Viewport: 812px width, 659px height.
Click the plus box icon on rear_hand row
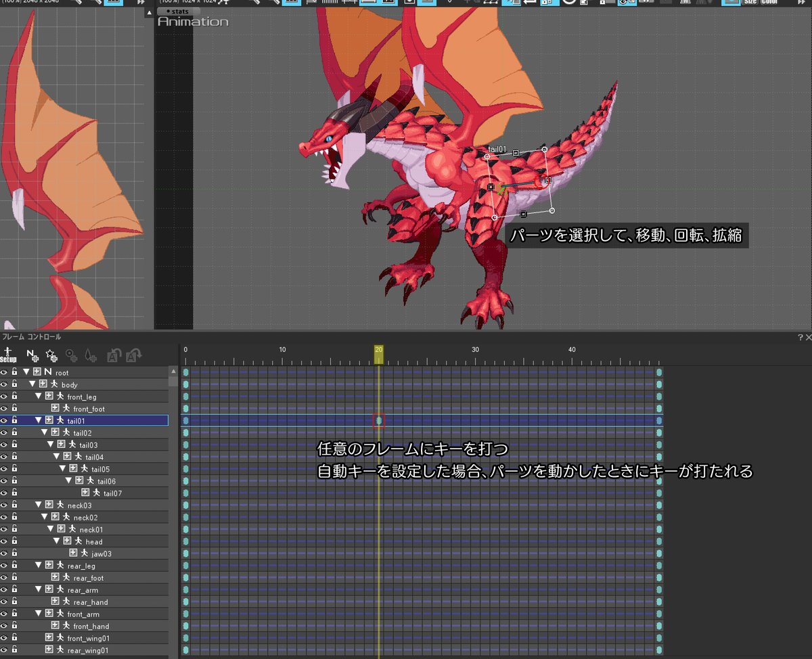(x=55, y=601)
